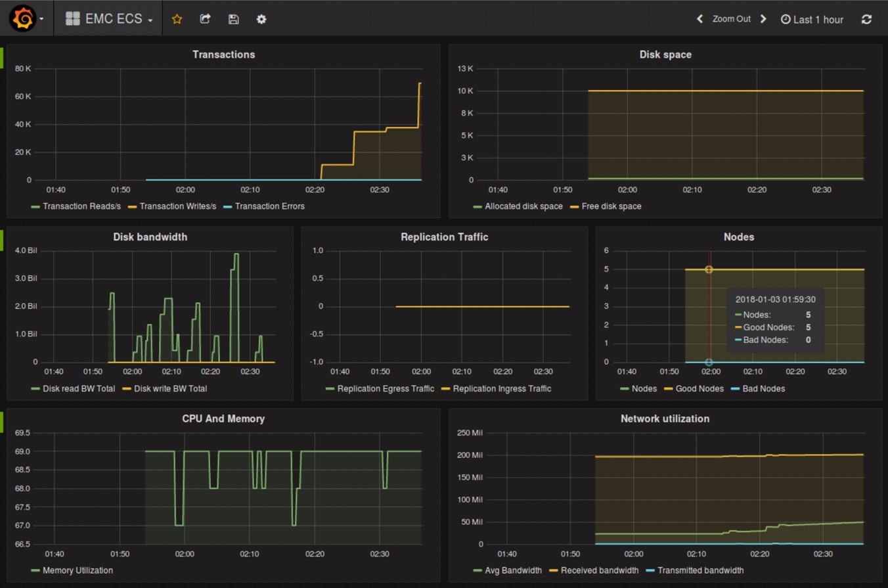888x588 pixels.
Task: Toggle Transaction Reads/s series in legend
Action: (82, 206)
